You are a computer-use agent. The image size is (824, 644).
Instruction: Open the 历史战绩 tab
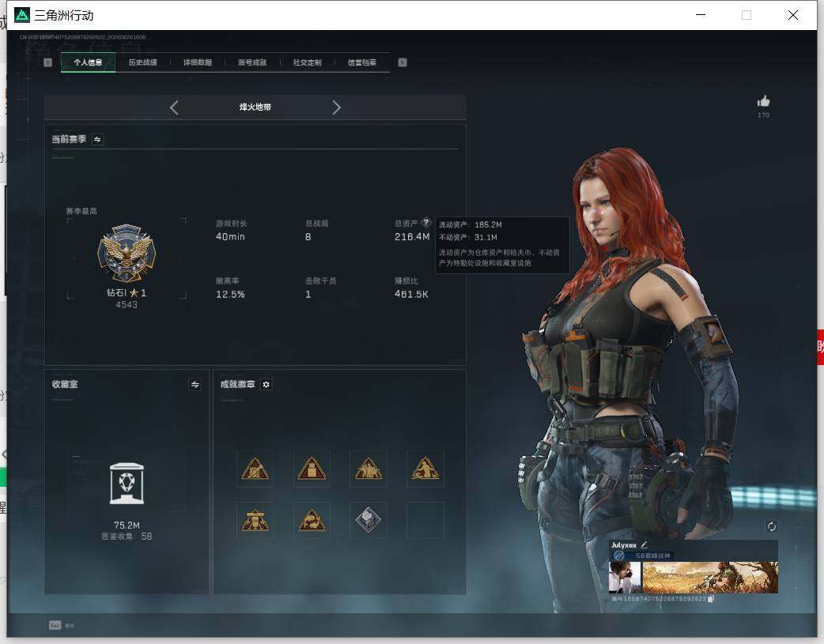coord(143,62)
